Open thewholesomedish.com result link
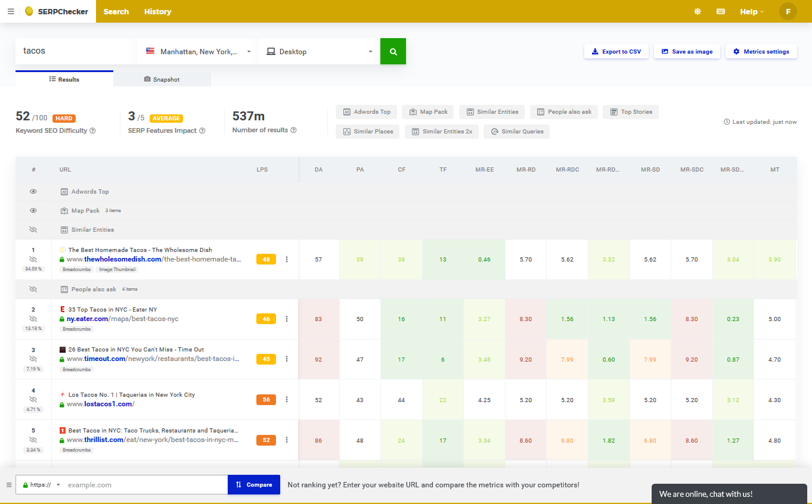 click(x=154, y=259)
